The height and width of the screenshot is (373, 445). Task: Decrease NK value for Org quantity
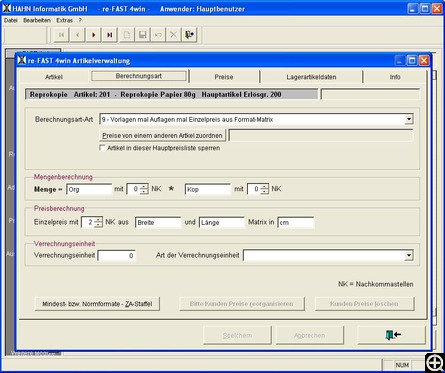click(144, 192)
